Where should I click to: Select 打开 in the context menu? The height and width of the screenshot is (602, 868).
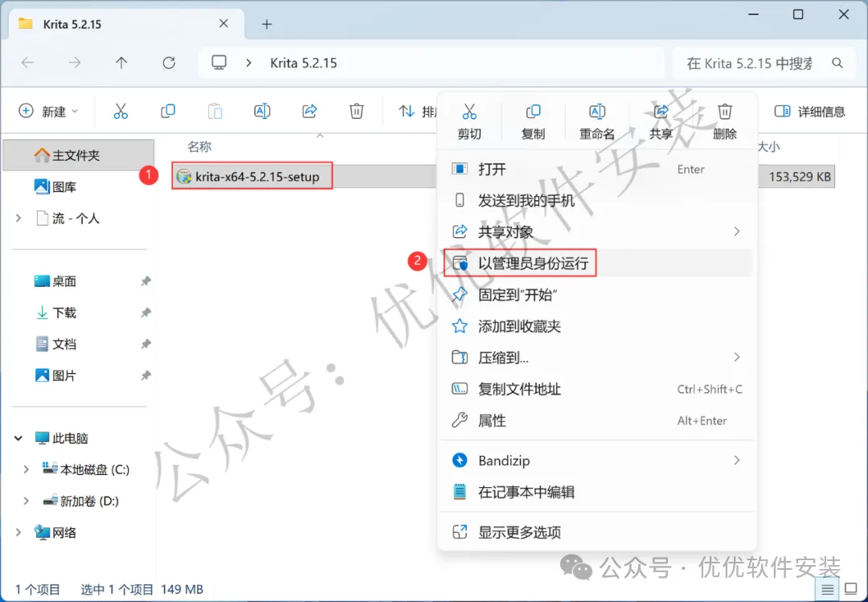click(x=597, y=169)
